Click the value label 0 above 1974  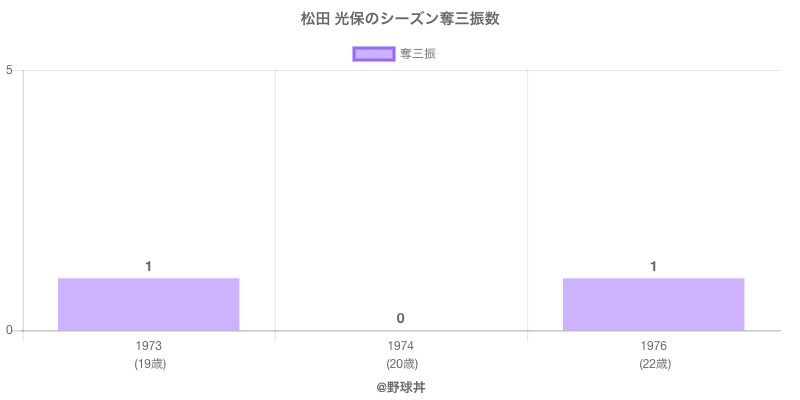pos(400,318)
